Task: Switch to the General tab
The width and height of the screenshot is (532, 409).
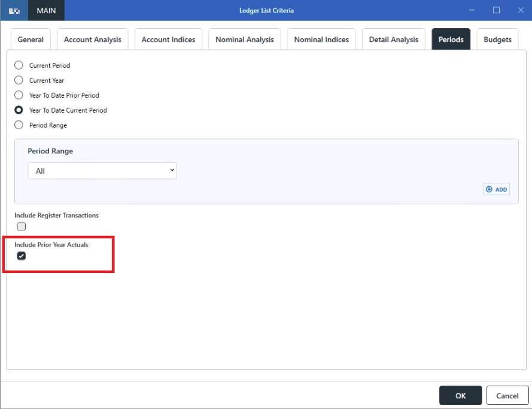Action: pyautogui.click(x=31, y=40)
